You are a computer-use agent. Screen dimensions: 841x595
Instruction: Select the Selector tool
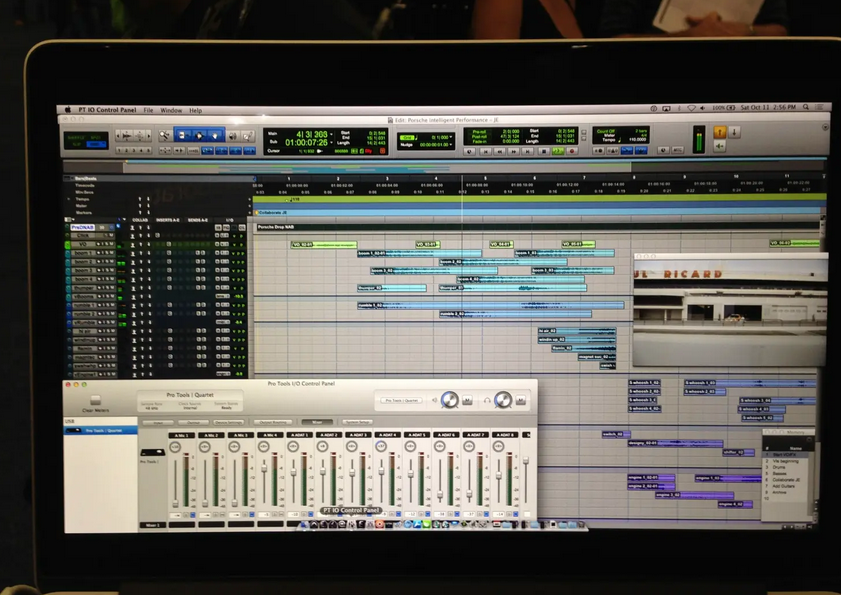[199, 135]
